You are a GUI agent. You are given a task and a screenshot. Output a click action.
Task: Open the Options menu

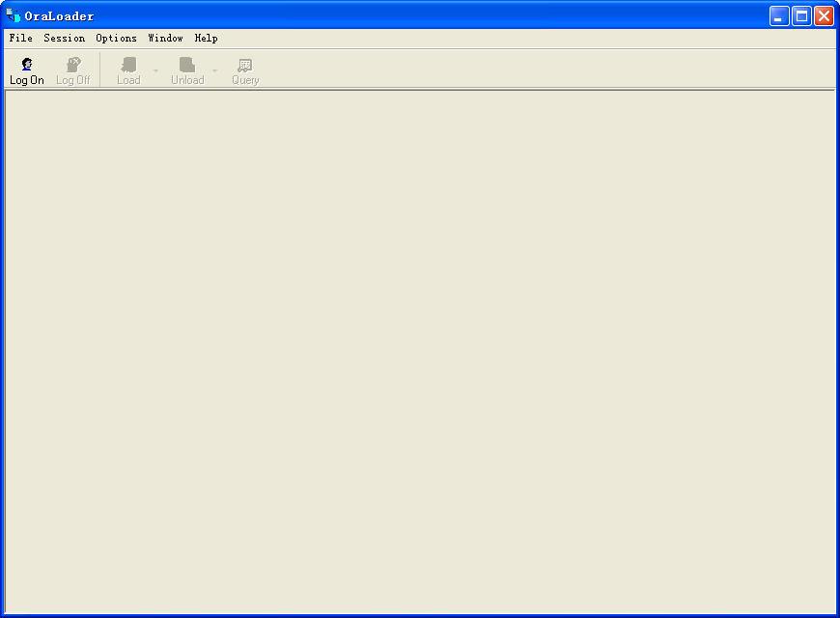tap(116, 38)
